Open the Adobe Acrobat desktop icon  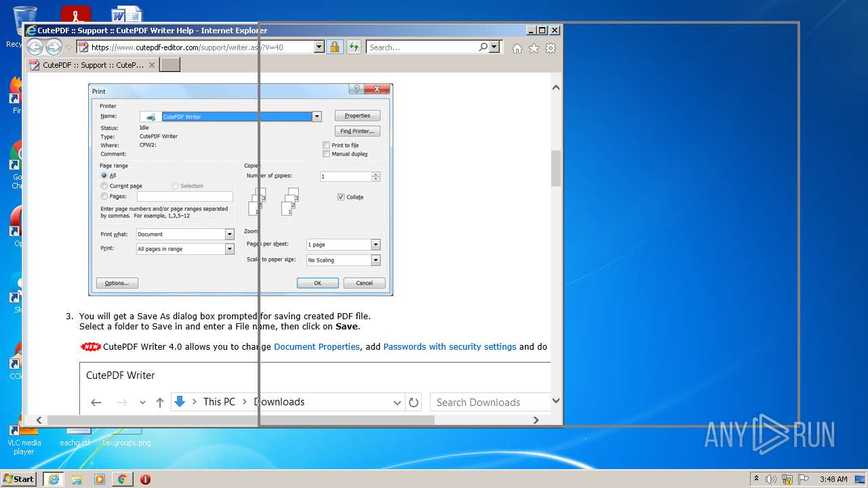[x=75, y=14]
